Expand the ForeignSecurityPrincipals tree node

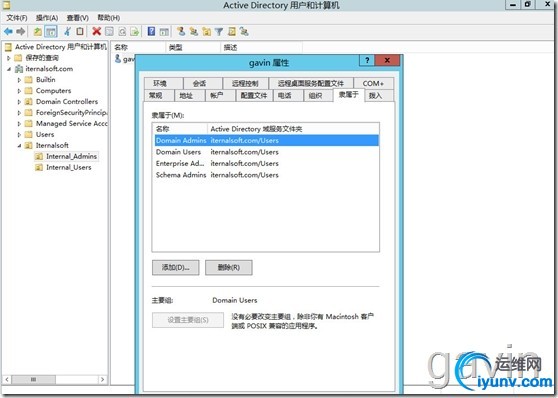[x=19, y=113]
